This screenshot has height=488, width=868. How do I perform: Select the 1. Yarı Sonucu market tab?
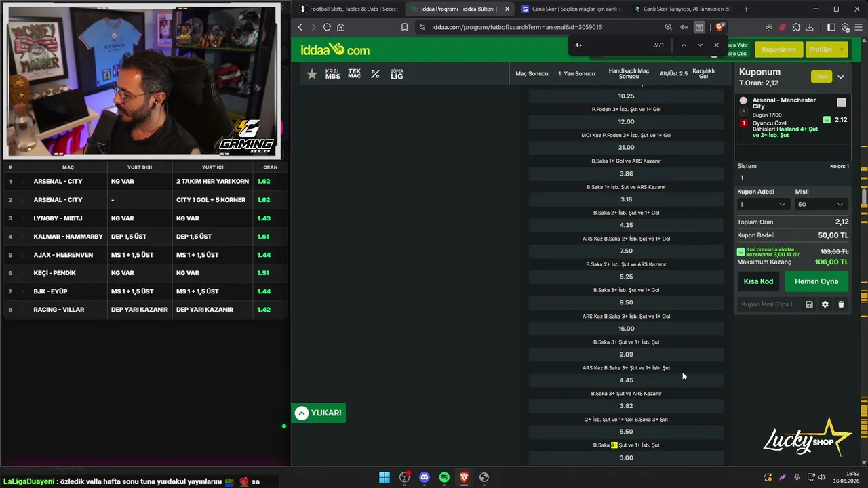point(576,74)
